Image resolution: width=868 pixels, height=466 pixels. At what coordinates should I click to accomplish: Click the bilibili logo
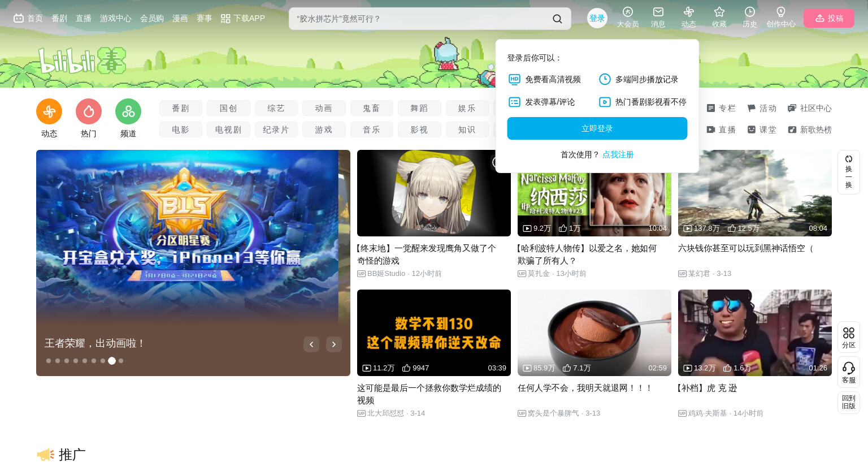[x=82, y=61]
